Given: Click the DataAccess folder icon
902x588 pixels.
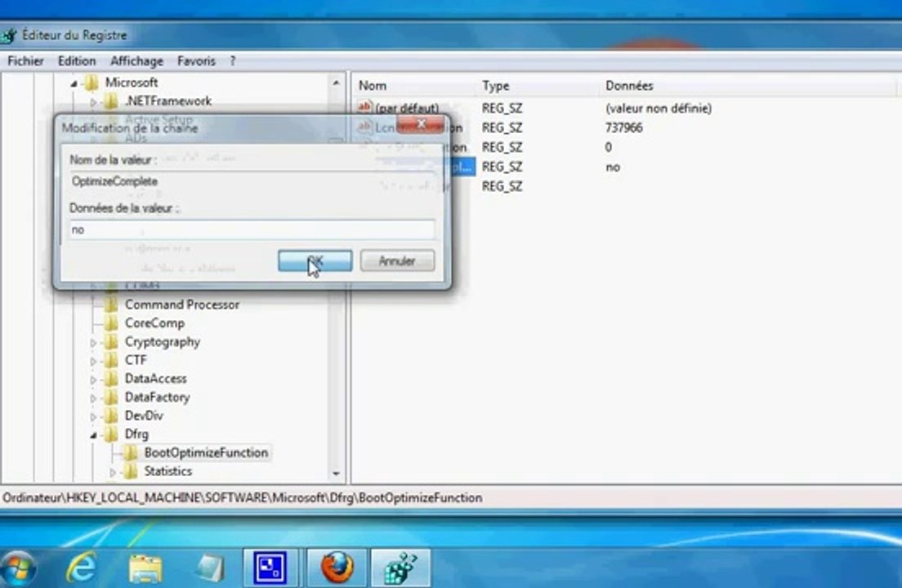Looking at the screenshot, I should click(x=111, y=378).
